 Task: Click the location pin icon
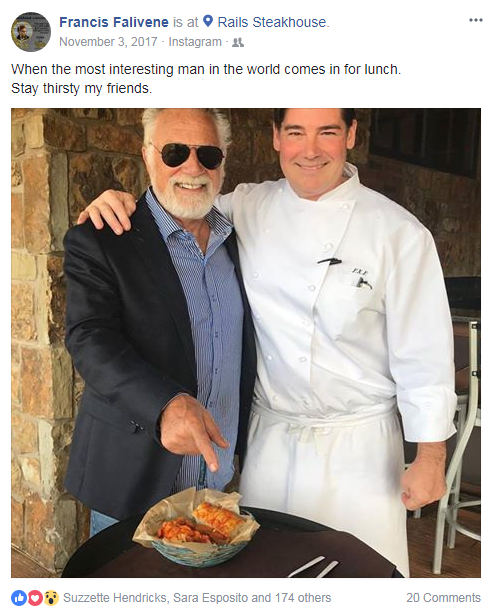pyautogui.click(x=208, y=21)
